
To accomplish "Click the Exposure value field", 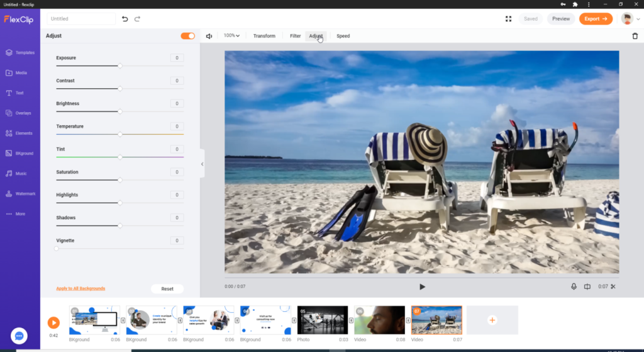I will click(x=177, y=58).
